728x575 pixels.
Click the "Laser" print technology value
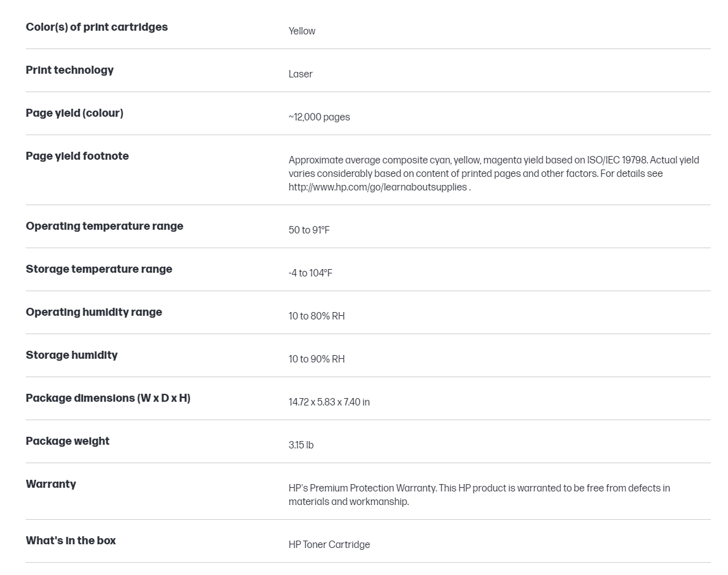coord(300,74)
